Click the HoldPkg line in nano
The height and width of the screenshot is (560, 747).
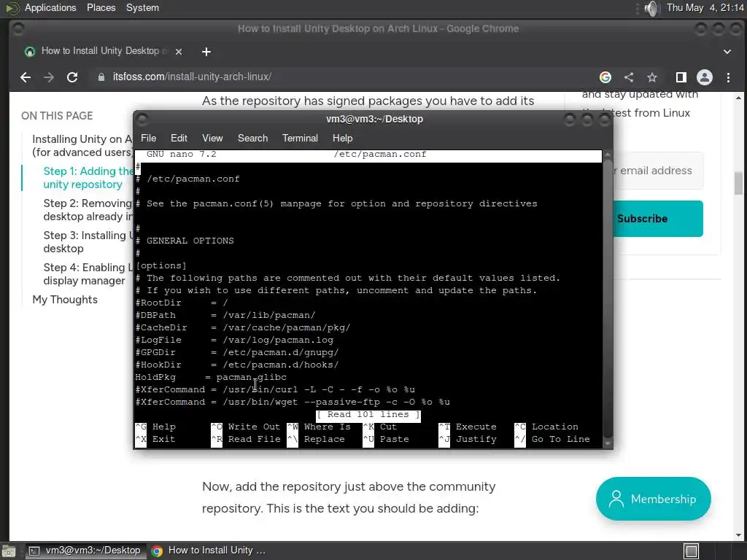pos(211,377)
